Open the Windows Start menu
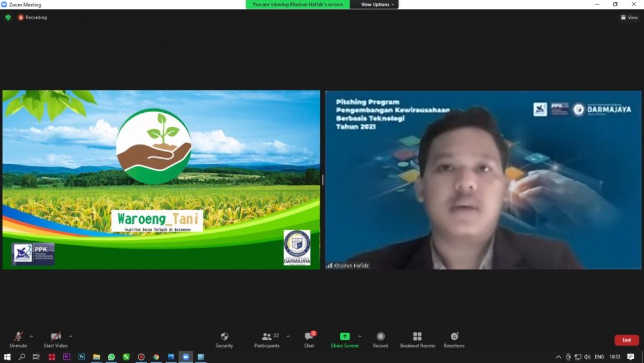The width and height of the screenshot is (644, 363). (x=7, y=357)
